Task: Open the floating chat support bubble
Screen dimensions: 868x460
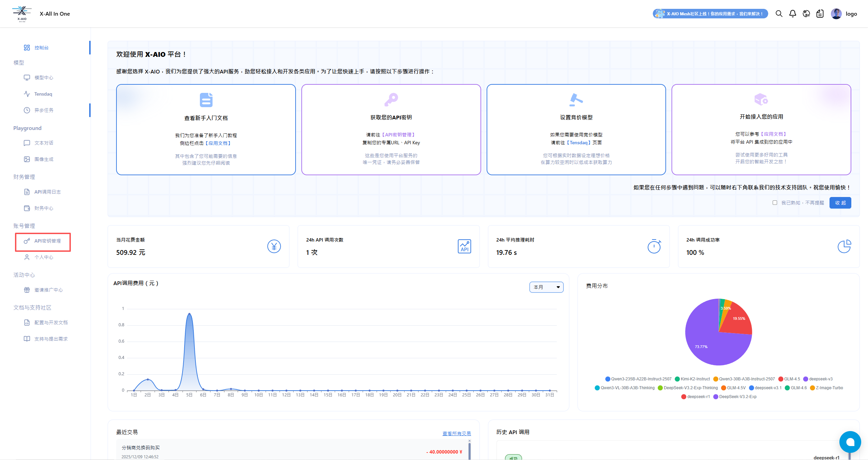Action: tap(850, 442)
